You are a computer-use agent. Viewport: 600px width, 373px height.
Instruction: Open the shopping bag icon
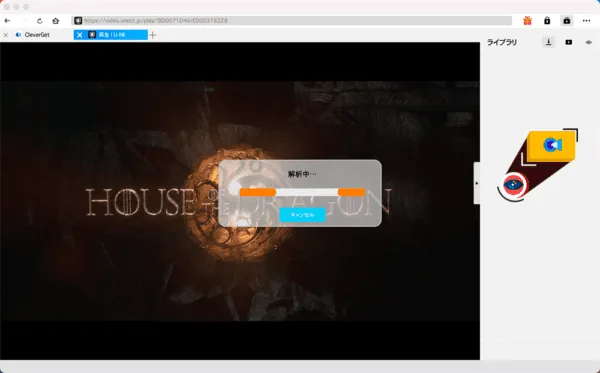pyautogui.click(x=567, y=21)
